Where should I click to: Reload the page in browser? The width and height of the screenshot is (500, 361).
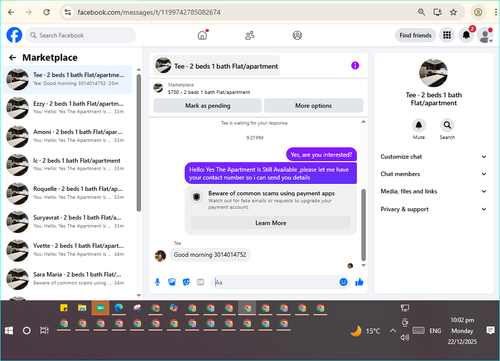point(46,12)
